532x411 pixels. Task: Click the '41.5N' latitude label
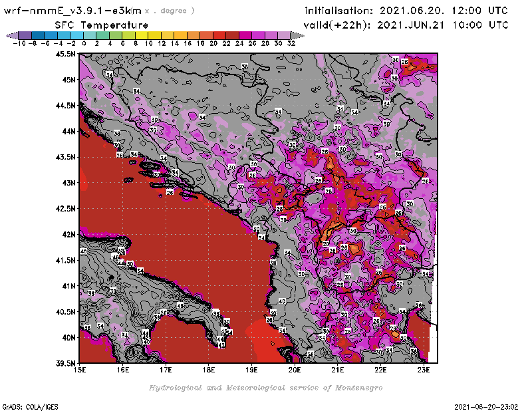click(65, 260)
